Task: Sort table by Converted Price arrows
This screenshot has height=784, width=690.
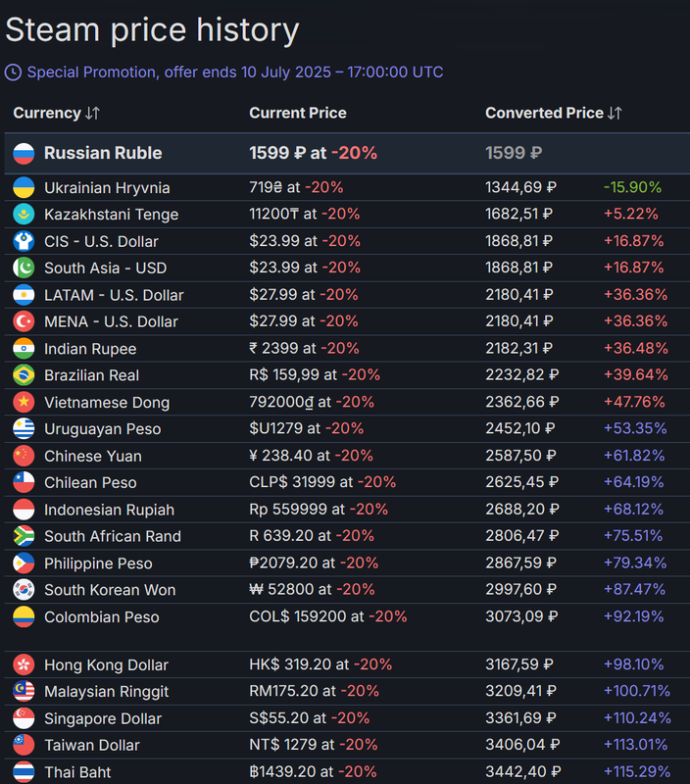Action: (x=615, y=114)
